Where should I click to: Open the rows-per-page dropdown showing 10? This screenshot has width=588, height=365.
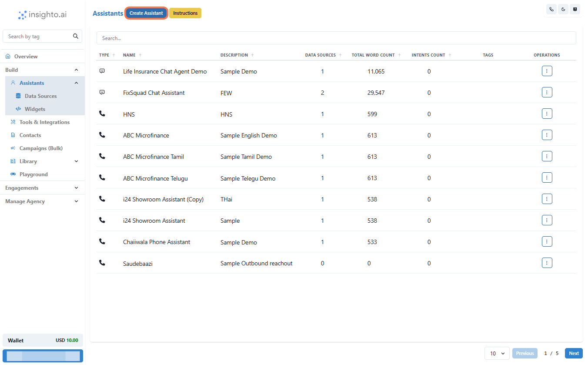coord(497,353)
